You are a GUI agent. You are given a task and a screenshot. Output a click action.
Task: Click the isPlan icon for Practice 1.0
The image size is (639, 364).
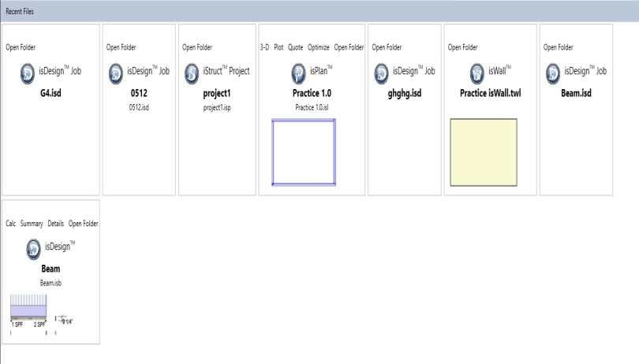coord(298,72)
